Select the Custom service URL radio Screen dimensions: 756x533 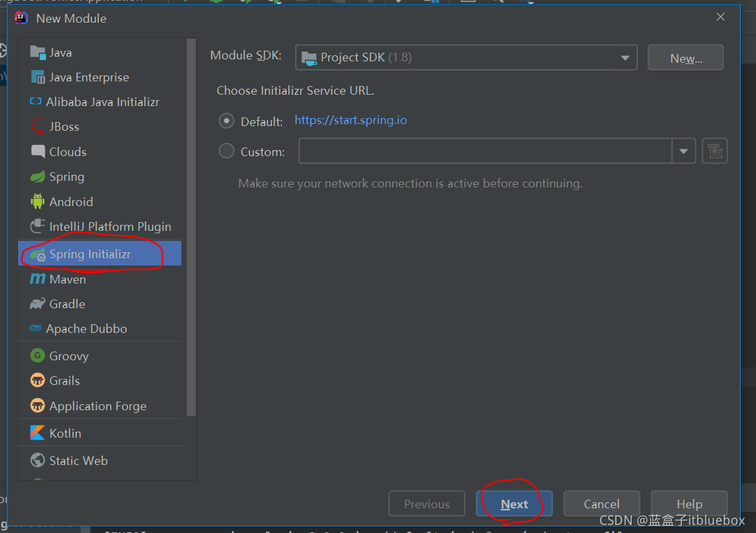point(227,151)
